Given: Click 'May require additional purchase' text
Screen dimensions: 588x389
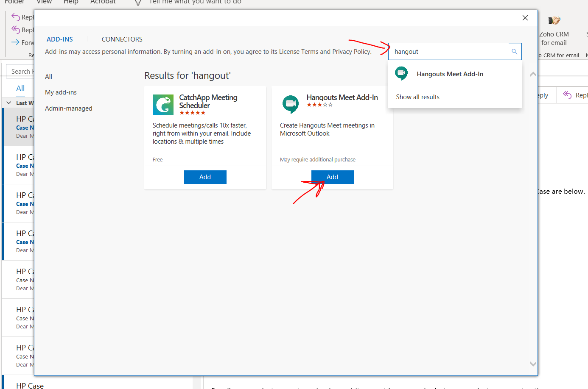Looking at the screenshot, I should [318, 160].
